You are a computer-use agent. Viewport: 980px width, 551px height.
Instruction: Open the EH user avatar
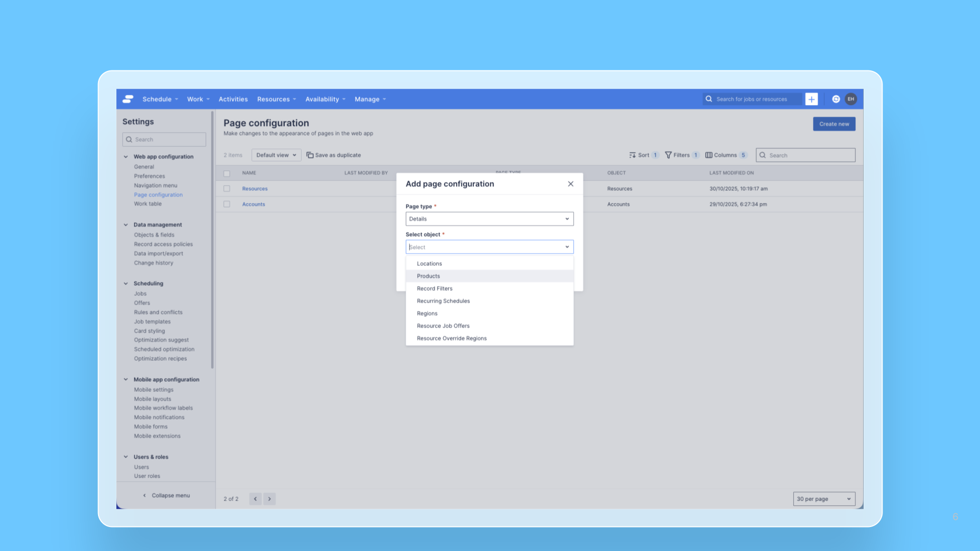tap(851, 99)
